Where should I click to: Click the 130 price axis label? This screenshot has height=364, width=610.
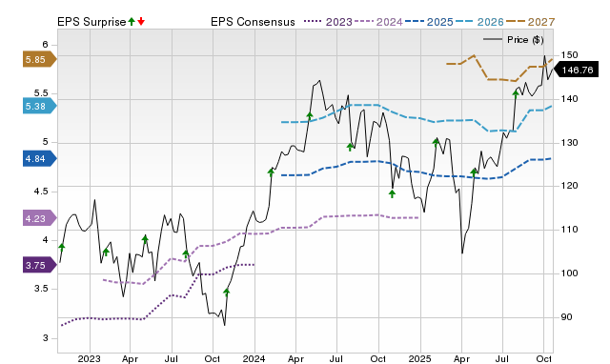pyautogui.click(x=569, y=143)
